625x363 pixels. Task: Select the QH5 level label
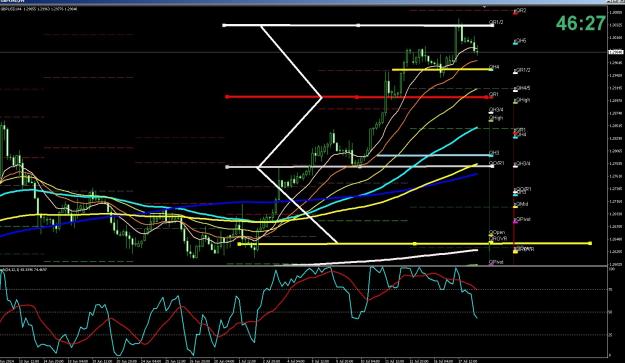coord(520,41)
